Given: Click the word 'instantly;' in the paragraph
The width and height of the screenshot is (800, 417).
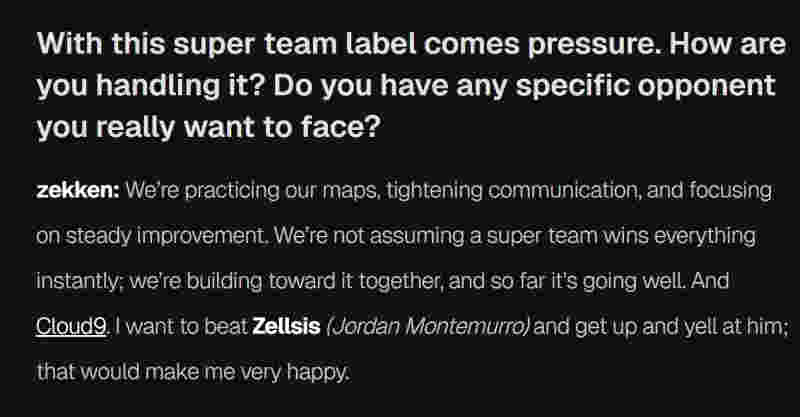Looking at the screenshot, I should pyautogui.click(x=82, y=281).
